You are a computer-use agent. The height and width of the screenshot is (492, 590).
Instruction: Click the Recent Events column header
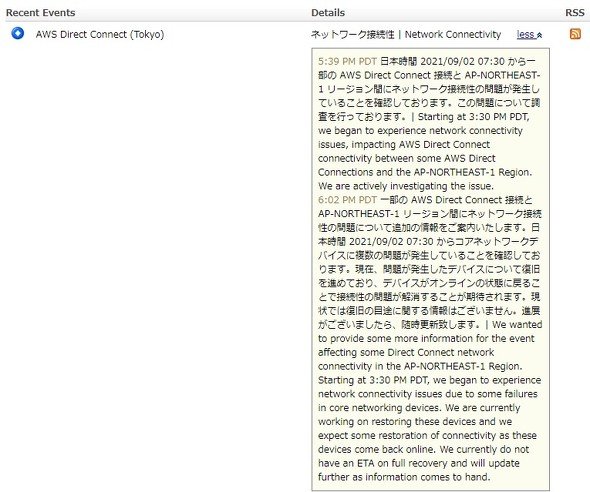coord(41,13)
